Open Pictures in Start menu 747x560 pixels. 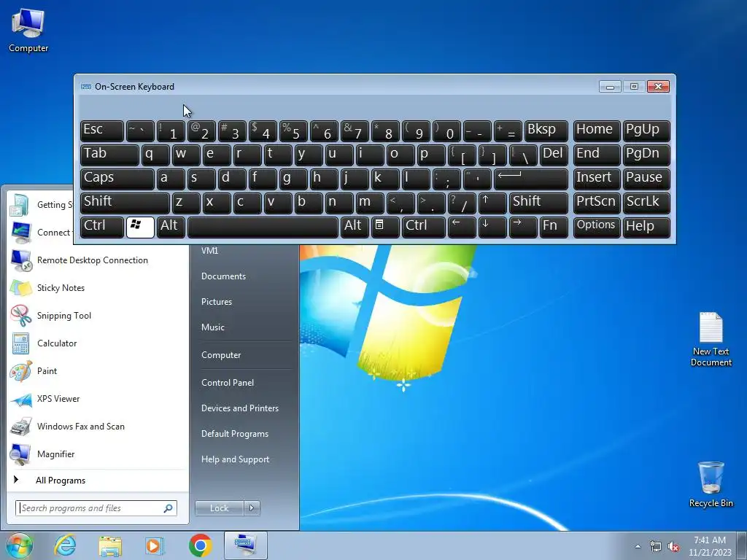[x=244, y=302]
